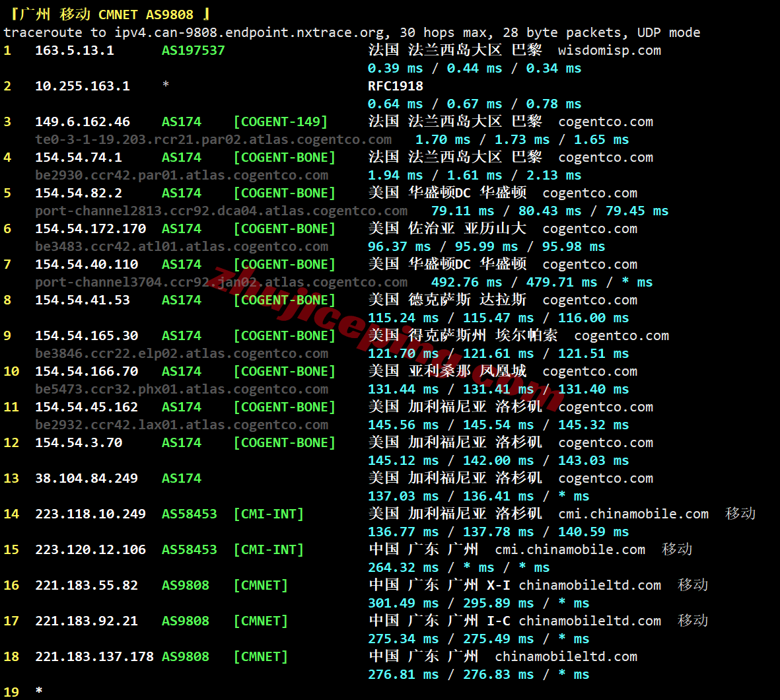The width and height of the screenshot is (780, 700).
Task: Click hostname be2930.ccr42.par01.atlas.cogentco.com
Action: pyautogui.click(x=181, y=176)
